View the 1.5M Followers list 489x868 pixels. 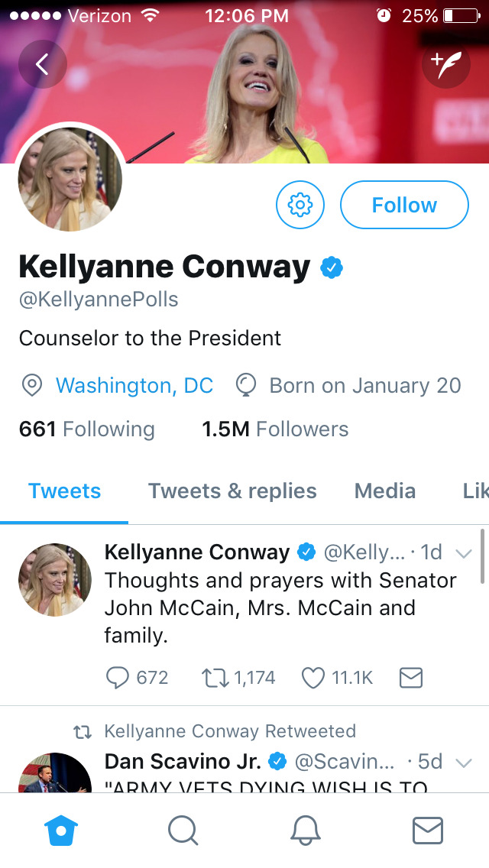[275, 429]
